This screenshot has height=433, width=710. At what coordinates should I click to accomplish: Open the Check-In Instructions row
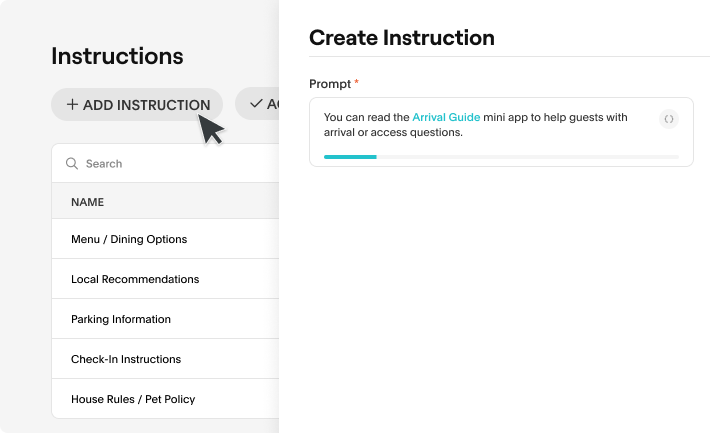[x=126, y=360]
